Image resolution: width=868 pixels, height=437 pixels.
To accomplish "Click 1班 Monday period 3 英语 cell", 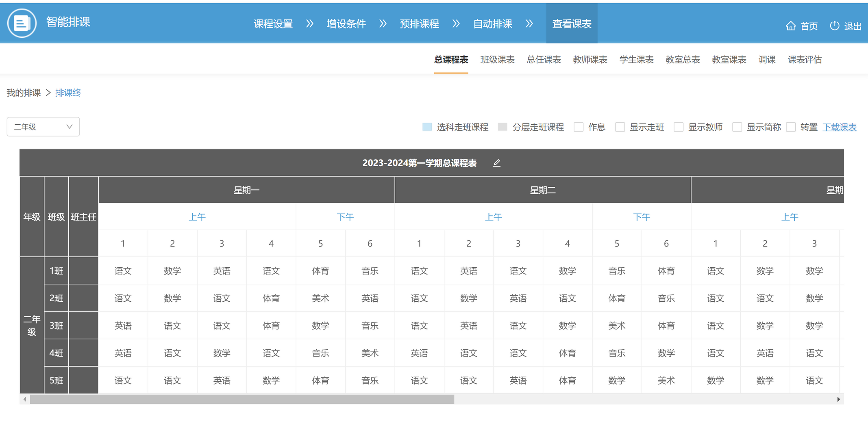I will click(222, 271).
